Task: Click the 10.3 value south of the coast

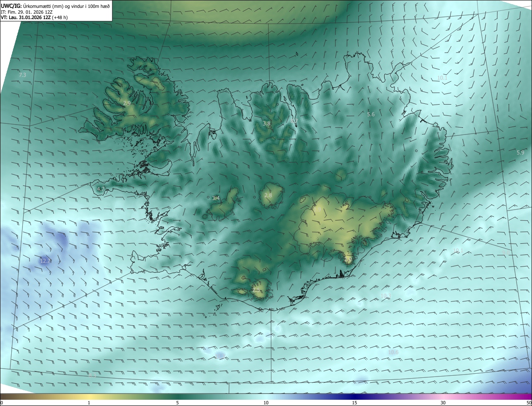Action: (x=386, y=296)
